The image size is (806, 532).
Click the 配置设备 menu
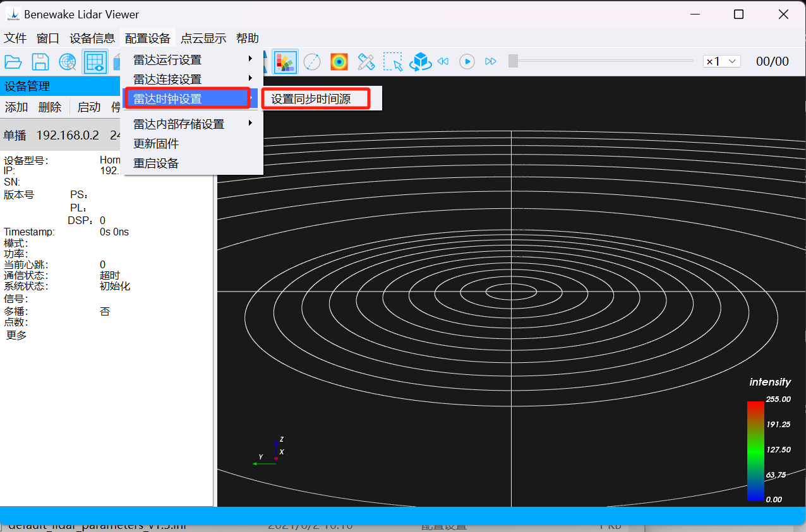148,38
